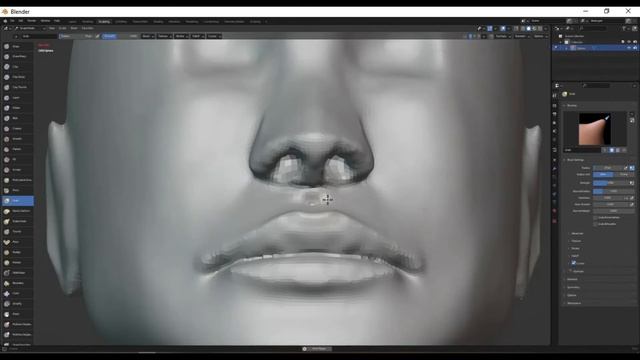
Task: Switch to the Layout workspace tab
Action: click(x=72, y=22)
